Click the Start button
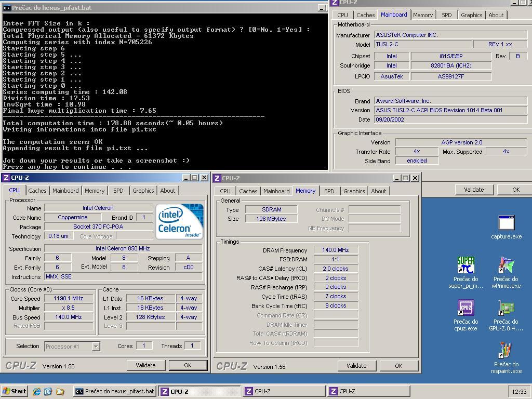This screenshot has height=399, width=532. (14, 391)
